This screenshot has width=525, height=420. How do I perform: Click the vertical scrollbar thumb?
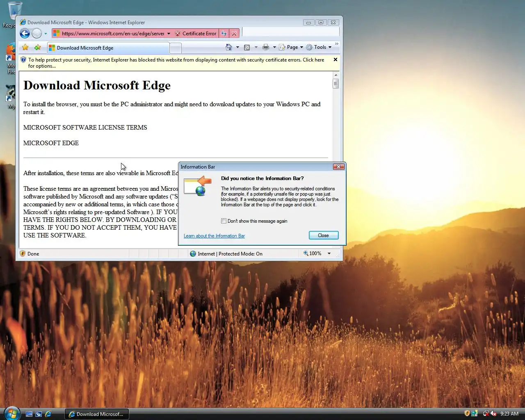336,84
